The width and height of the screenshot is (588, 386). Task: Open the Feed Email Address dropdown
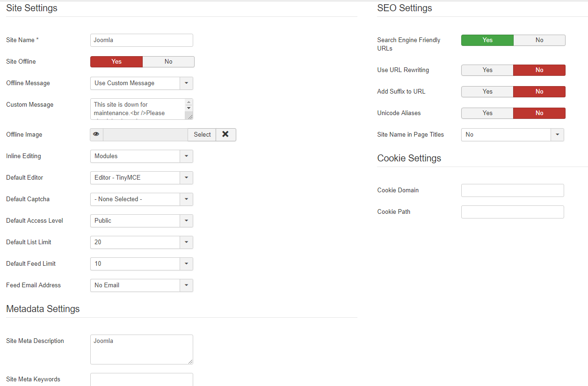point(141,285)
